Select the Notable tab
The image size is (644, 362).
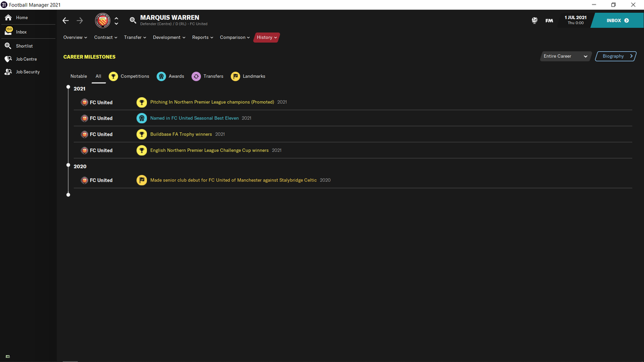[78, 76]
